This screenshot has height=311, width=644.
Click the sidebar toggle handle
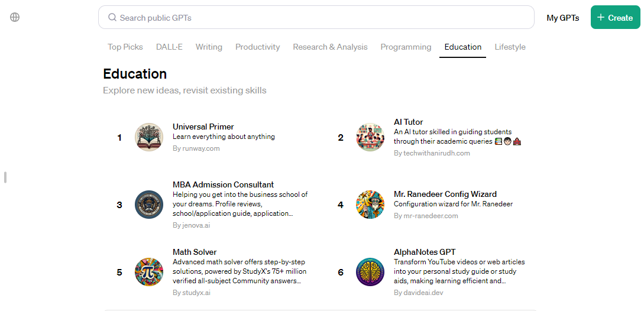click(x=5, y=177)
